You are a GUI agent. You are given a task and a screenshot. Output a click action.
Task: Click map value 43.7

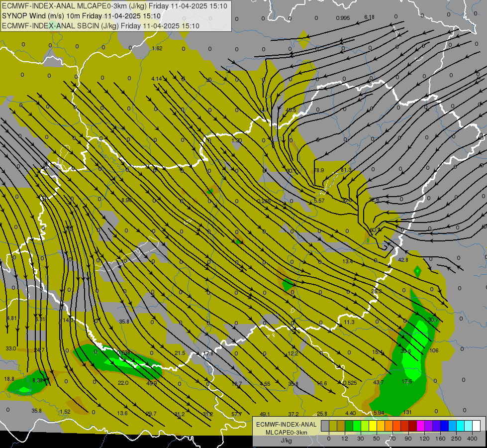click(378, 382)
